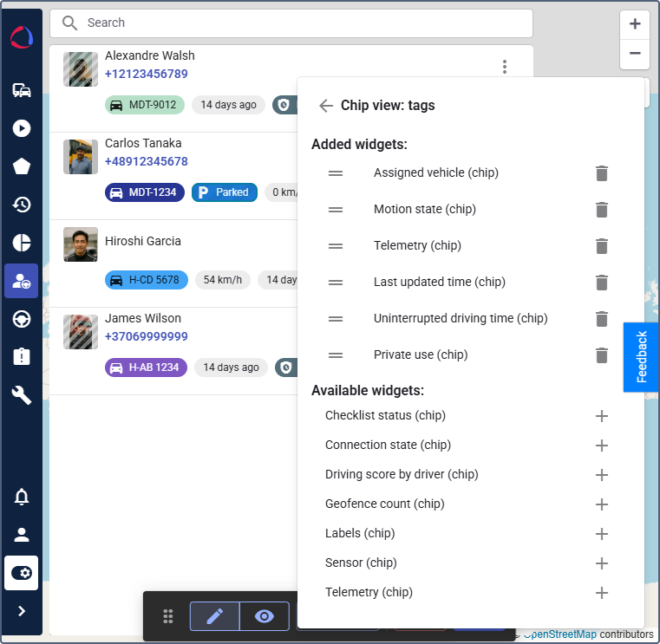Open the OpenStreetMap attribution link
Viewport: 660px width, 644px height.
559,634
